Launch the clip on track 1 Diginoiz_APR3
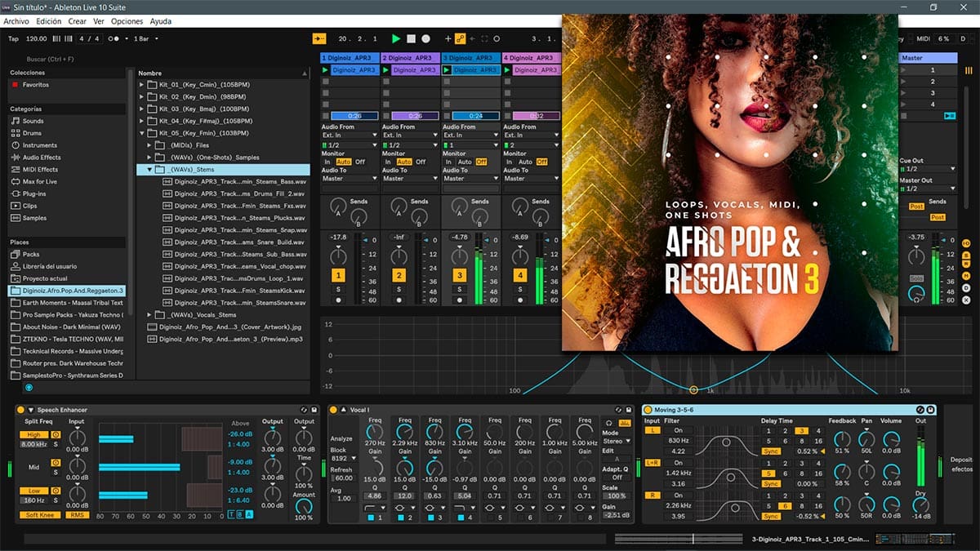Screen dimensions: 980x551 (x=326, y=70)
